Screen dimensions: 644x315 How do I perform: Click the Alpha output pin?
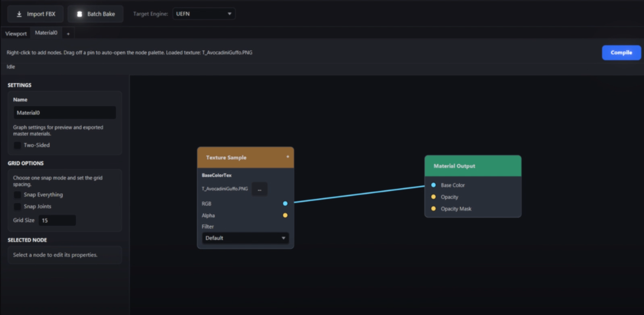(285, 215)
